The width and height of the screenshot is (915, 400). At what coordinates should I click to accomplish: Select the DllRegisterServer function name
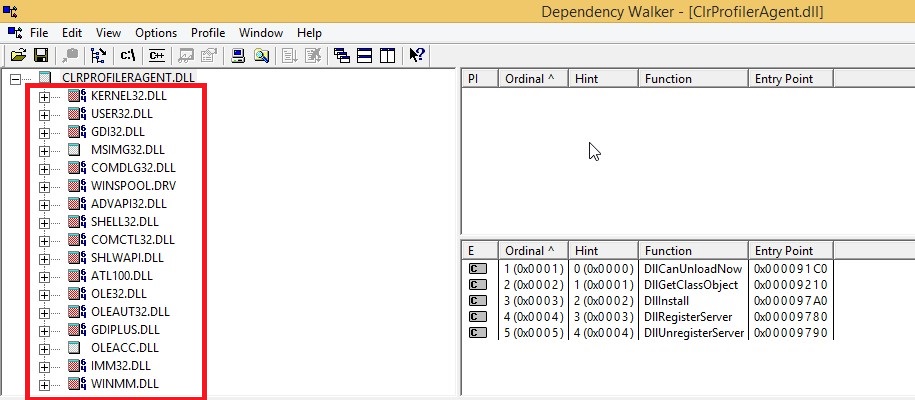click(689, 317)
